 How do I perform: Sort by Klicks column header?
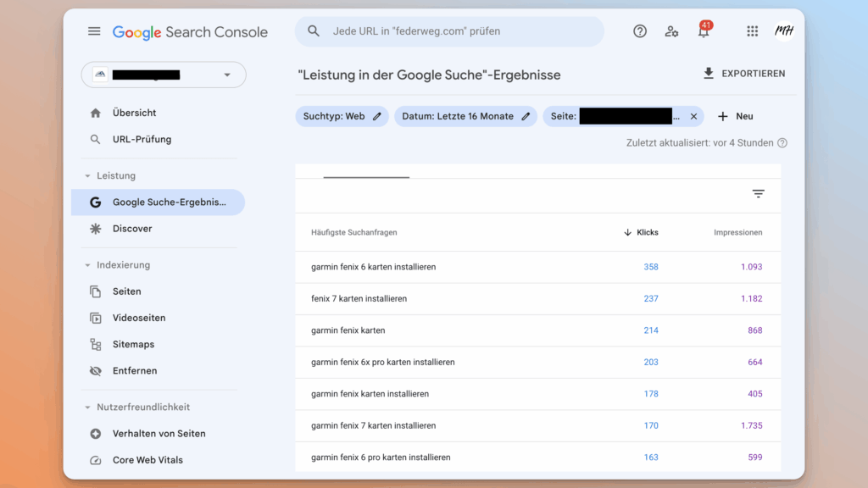click(x=641, y=232)
